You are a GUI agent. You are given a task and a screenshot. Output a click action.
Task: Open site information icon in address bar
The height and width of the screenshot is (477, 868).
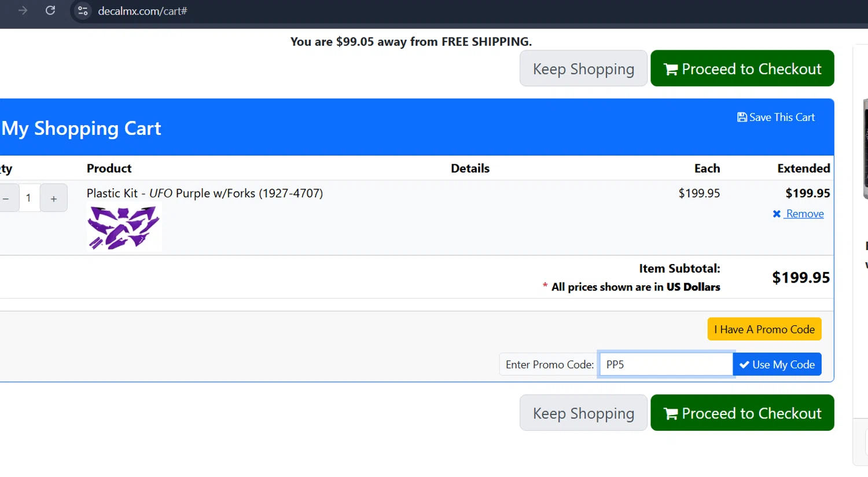pyautogui.click(x=83, y=11)
